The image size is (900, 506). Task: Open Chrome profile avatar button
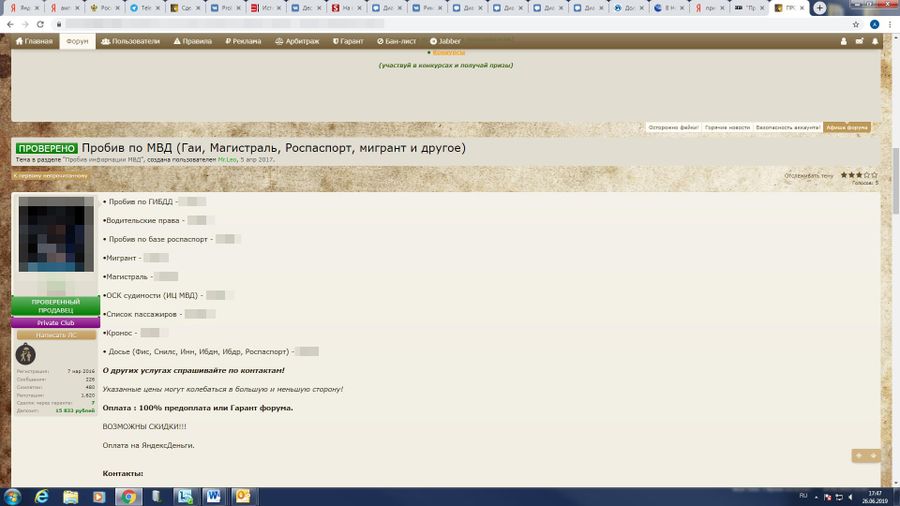(x=874, y=24)
